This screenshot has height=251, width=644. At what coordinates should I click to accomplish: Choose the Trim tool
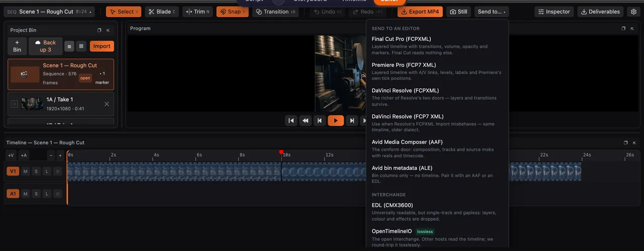197,12
